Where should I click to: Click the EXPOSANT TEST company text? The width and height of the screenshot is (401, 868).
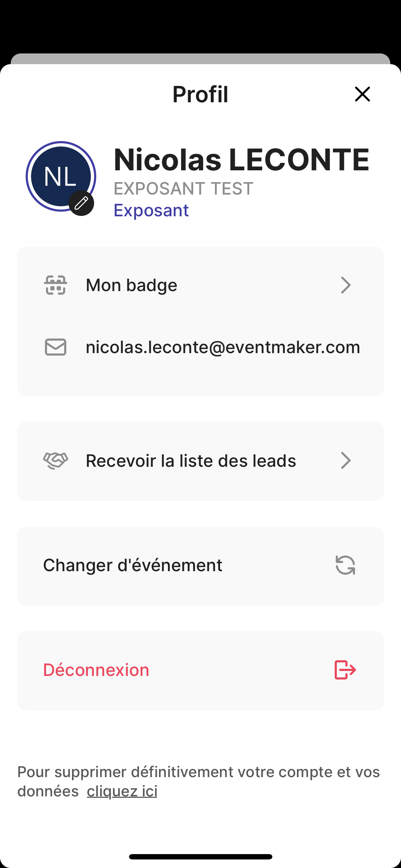(x=183, y=188)
